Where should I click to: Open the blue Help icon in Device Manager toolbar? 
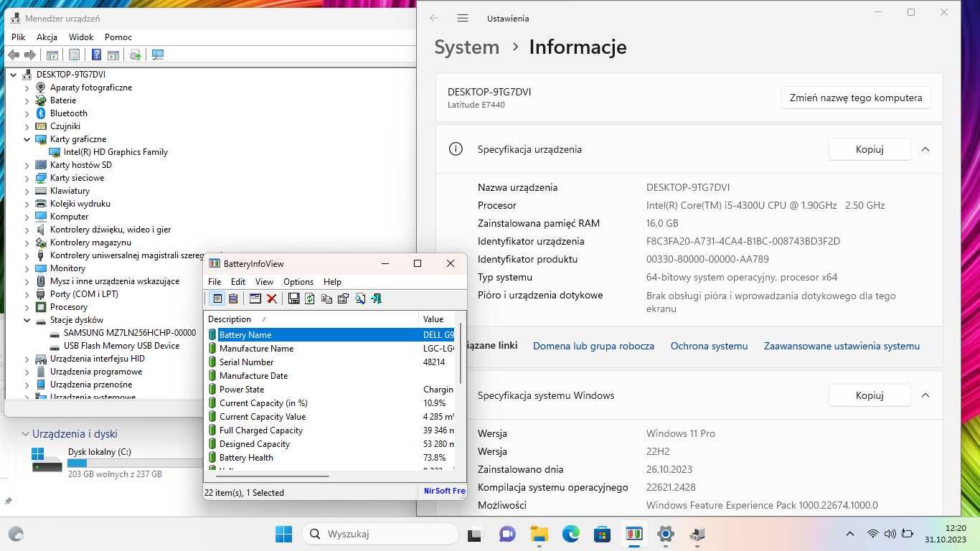96,55
